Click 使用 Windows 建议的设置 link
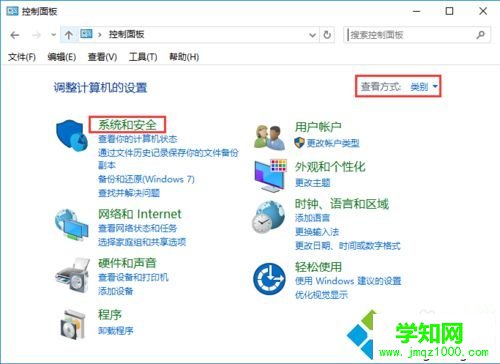500x364 pixels. [348, 281]
